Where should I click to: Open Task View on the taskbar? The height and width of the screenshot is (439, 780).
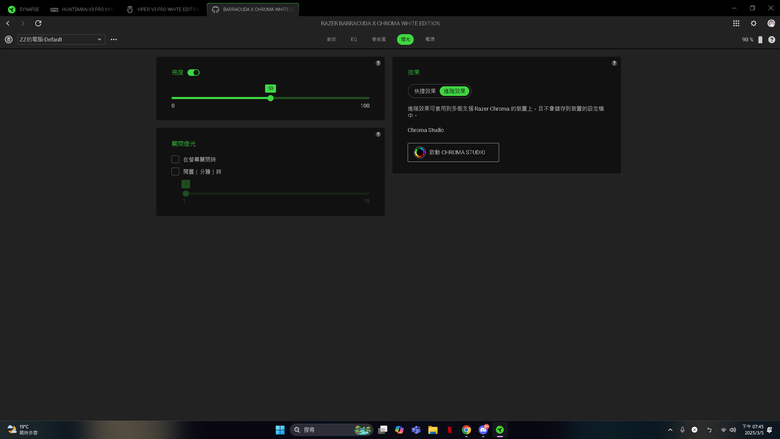383,430
